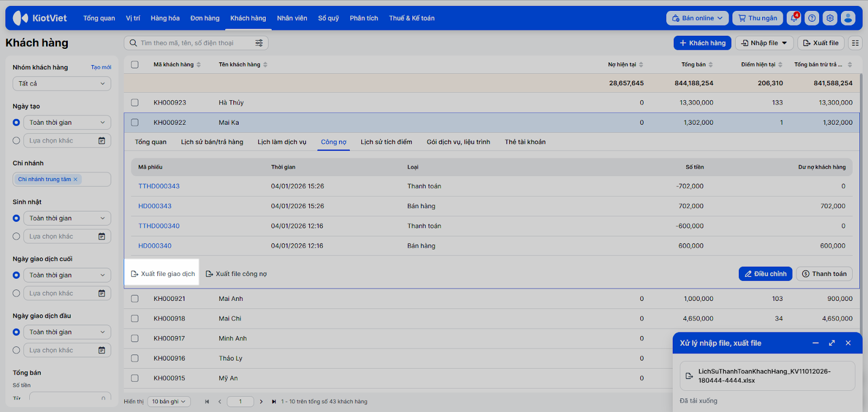868x412 pixels.
Task: Remove the 'Chi nhánh trung tâm' branch tag
Action: pos(75,179)
